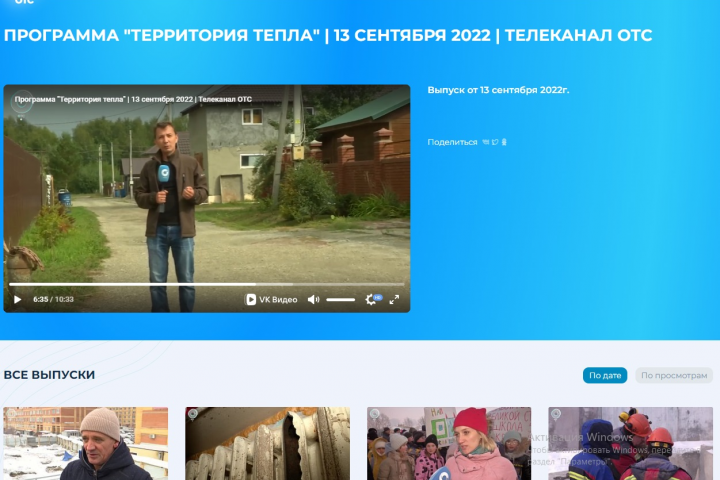Viewport: 720px width, 480px height.
Task: Enter fullscreen video mode
Action: point(394,299)
